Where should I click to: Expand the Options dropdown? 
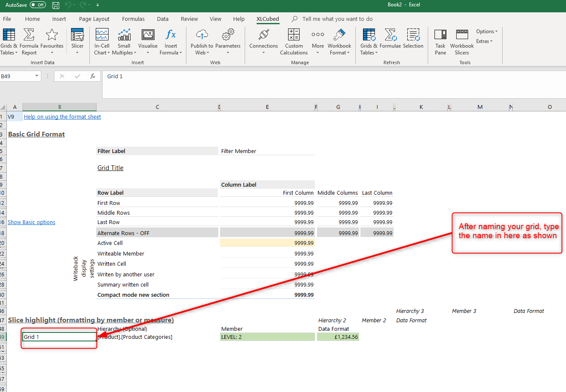486,31
